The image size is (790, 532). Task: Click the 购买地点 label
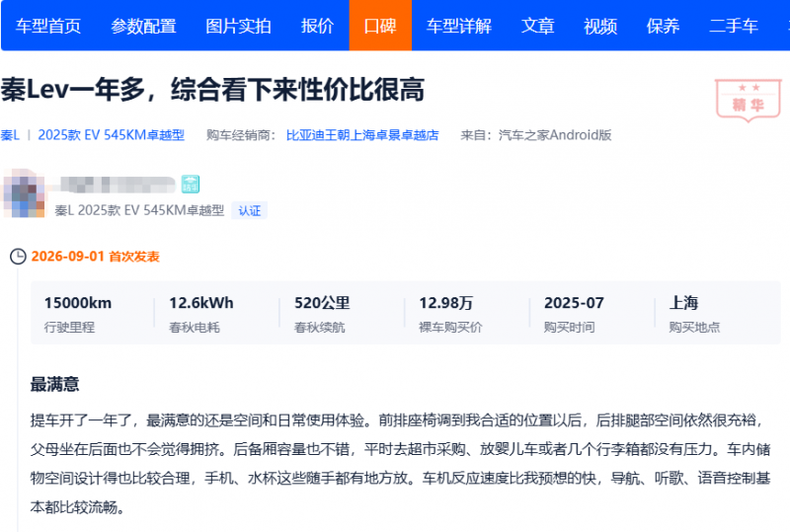pyautogui.click(x=694, y=328)
